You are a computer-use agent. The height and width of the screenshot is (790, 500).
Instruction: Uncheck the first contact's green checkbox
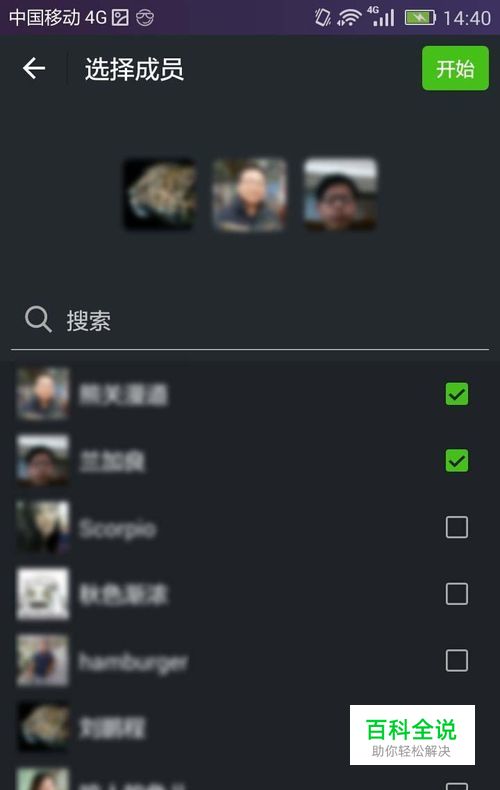coord(457,394)
